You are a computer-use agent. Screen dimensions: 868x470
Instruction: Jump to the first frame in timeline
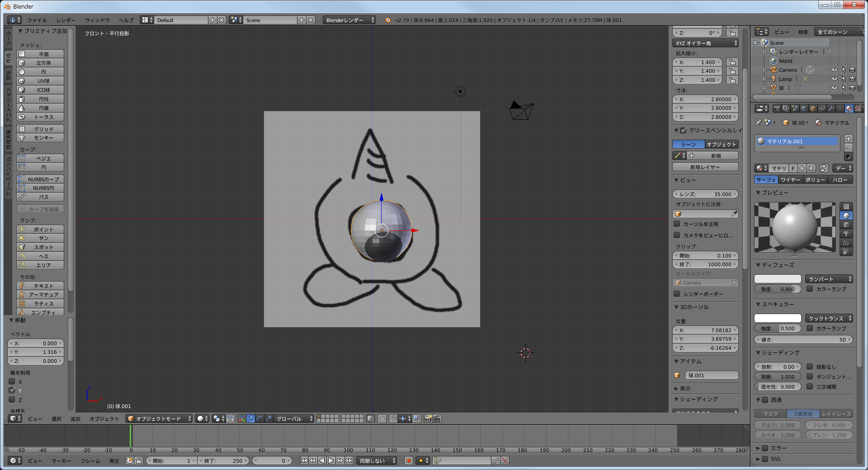304,461
